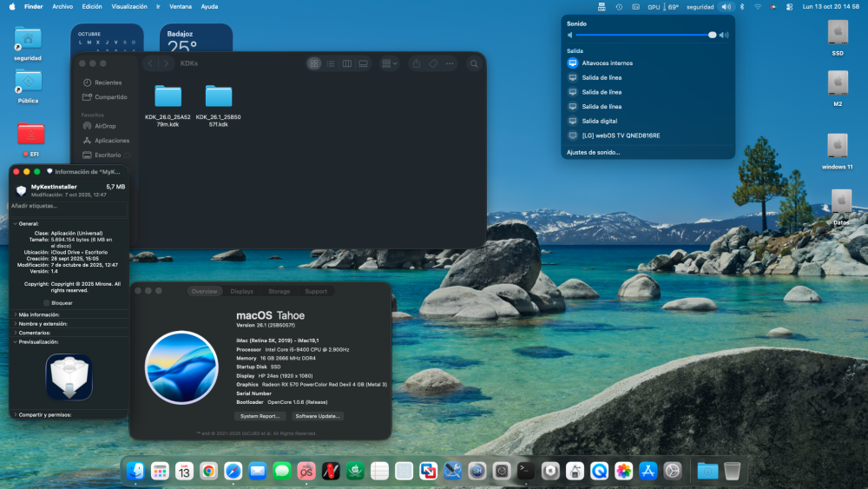This screenshot has width=868, height=489.
Task: Switch to the Storage tab
Action: pyautogui.click(x=279, y=291)
